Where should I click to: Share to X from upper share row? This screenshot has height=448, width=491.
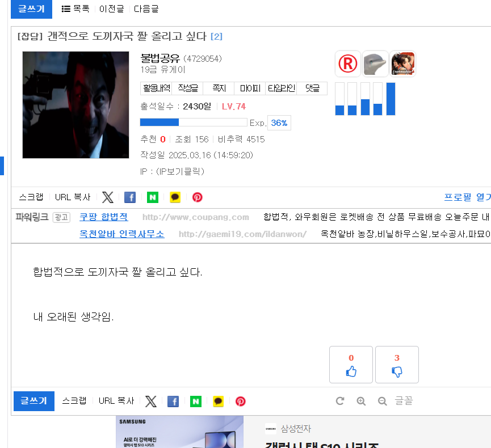point(108,197)
